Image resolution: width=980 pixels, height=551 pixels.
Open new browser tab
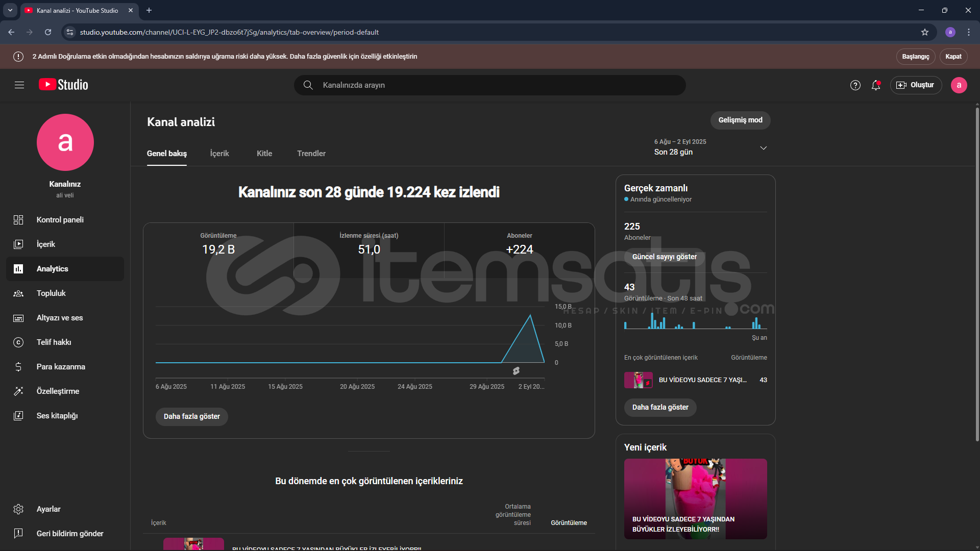point(149,10)
